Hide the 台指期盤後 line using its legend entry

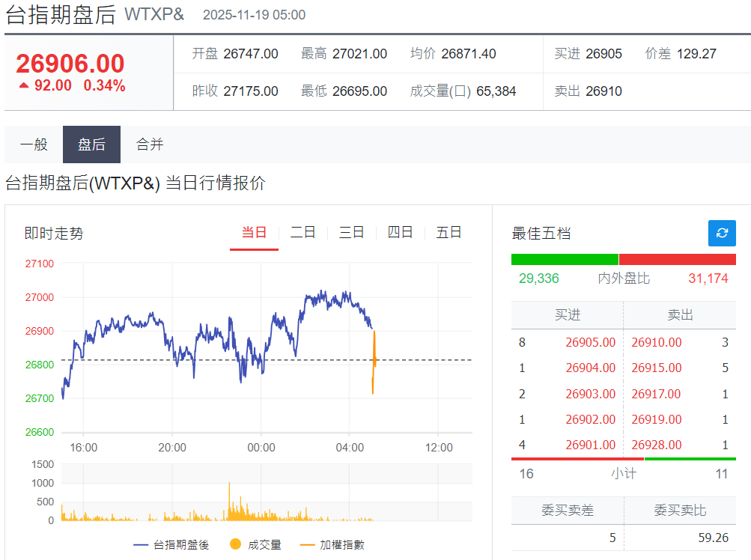(180, 544)
